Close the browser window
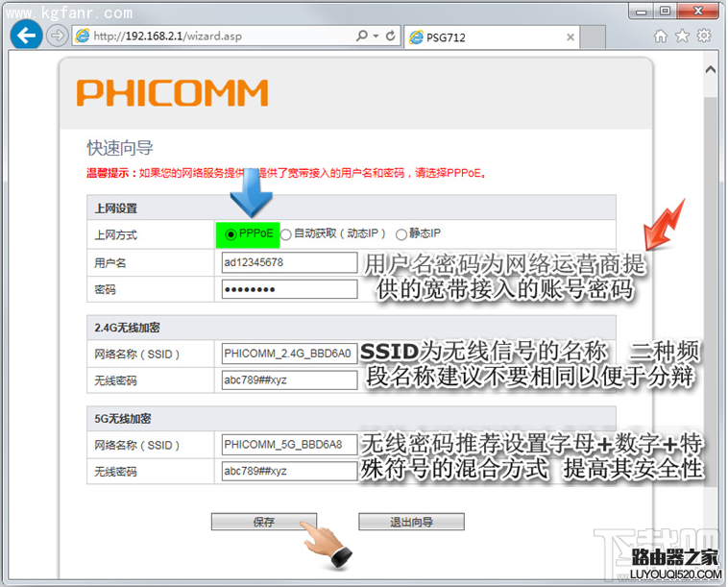Image resolution: width=728 pixels, height=587 pixels. pyautogui.click(x=698, y=11)
